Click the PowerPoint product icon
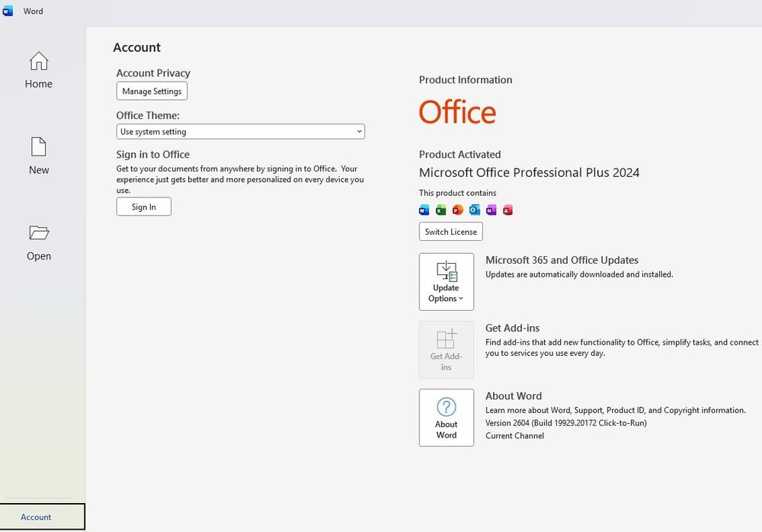762x532 pixels. (x=457, y=210)
